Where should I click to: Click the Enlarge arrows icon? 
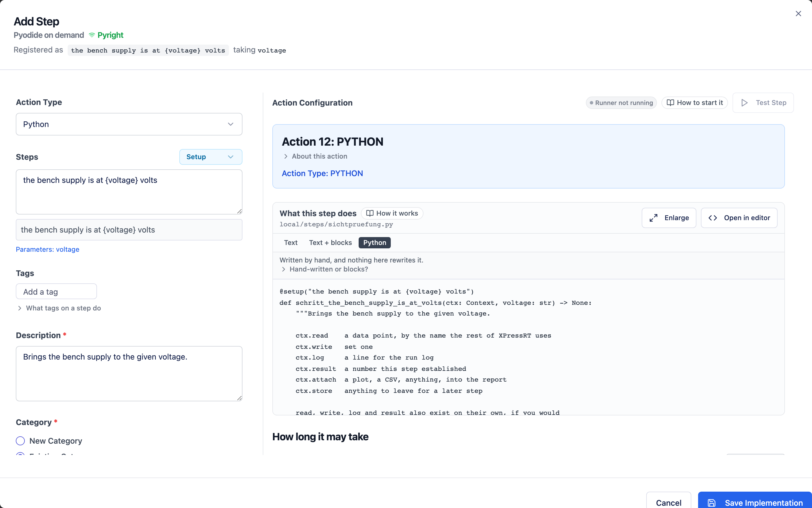(653, 218)
